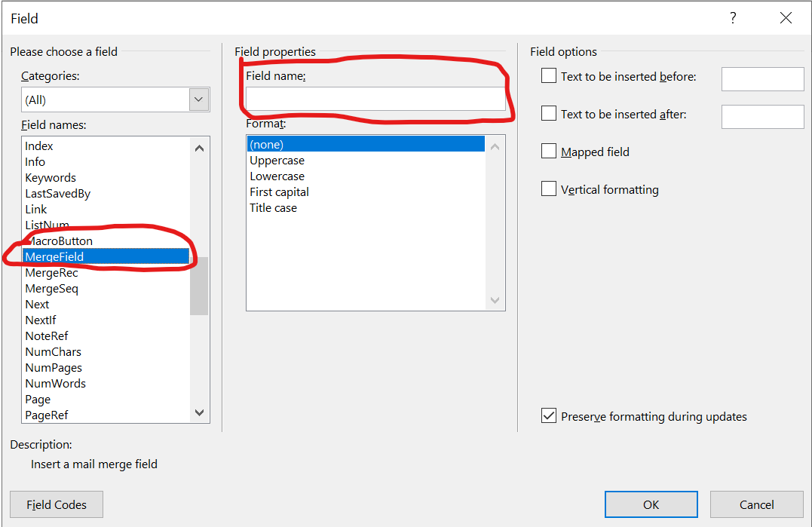
Task: Pick NumPages from field names list
Action: (x=54, y=368)
